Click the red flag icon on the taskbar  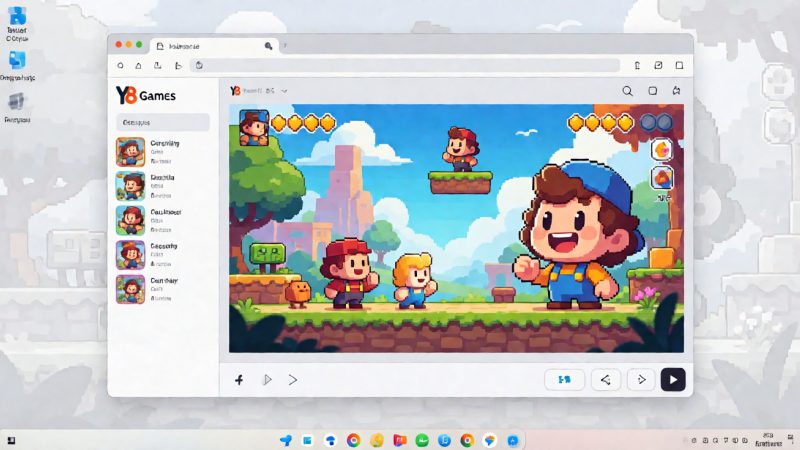click(399, 440)
